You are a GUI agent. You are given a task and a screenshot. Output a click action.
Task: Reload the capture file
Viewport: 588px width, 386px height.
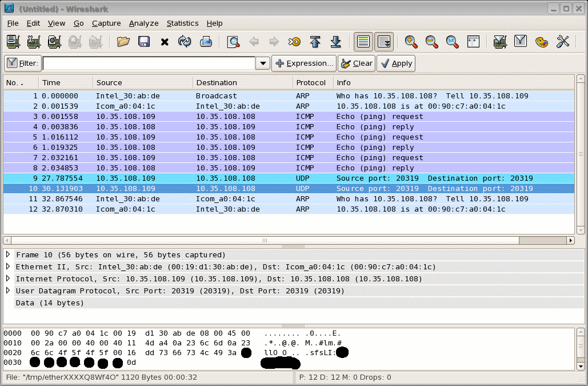[x=185, y=42]
